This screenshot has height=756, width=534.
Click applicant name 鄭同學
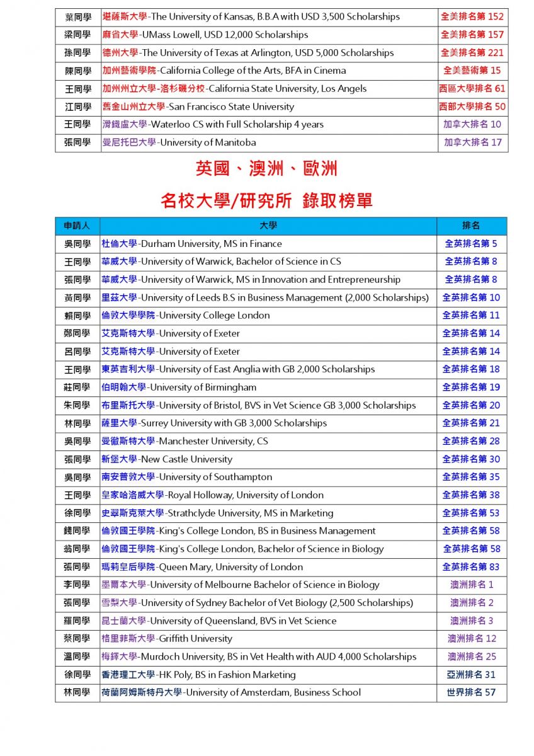tap(77, 333)
